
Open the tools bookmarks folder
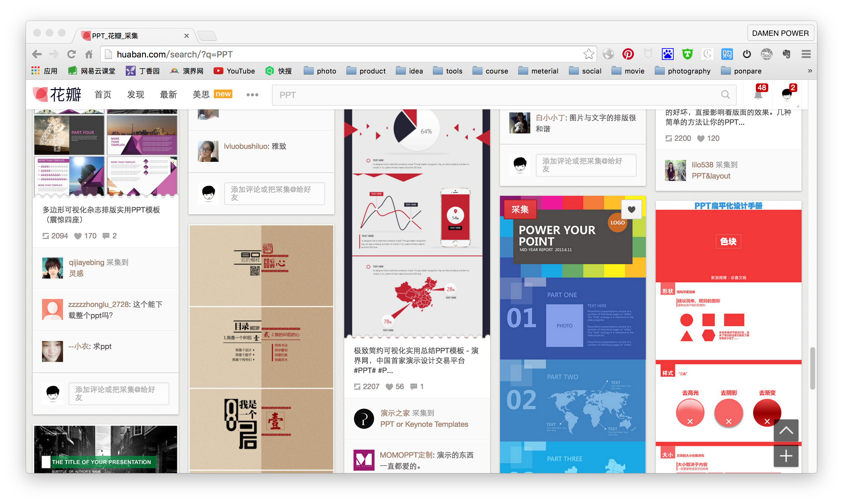[447, 71]
